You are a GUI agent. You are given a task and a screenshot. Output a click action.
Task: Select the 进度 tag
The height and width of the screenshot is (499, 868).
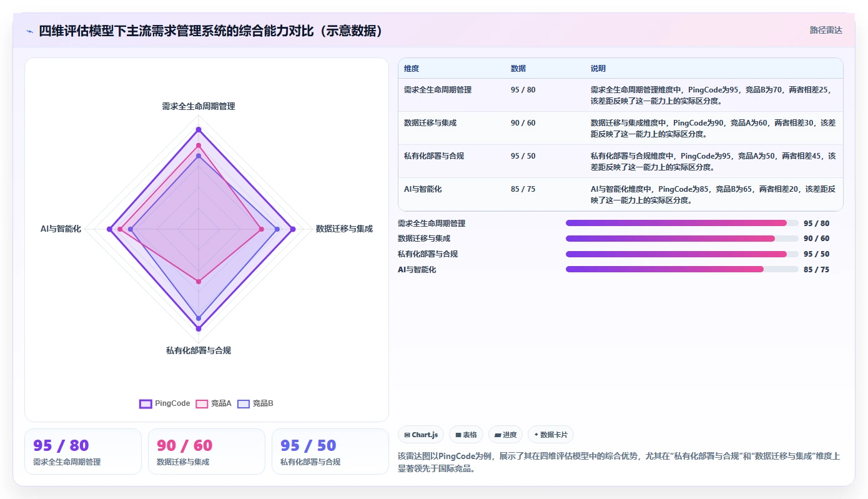(505, 435)
